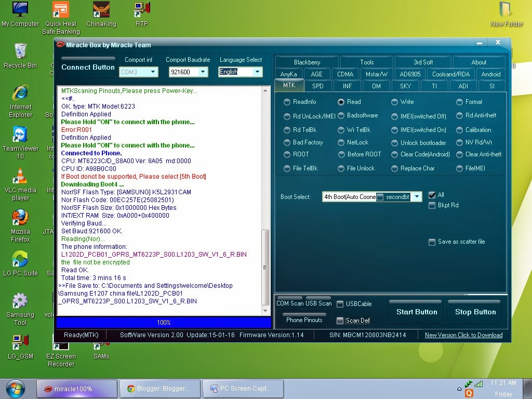Click the orange Q tray icon
The height and width of the screenshot is (399, 532).
[469, 393]
